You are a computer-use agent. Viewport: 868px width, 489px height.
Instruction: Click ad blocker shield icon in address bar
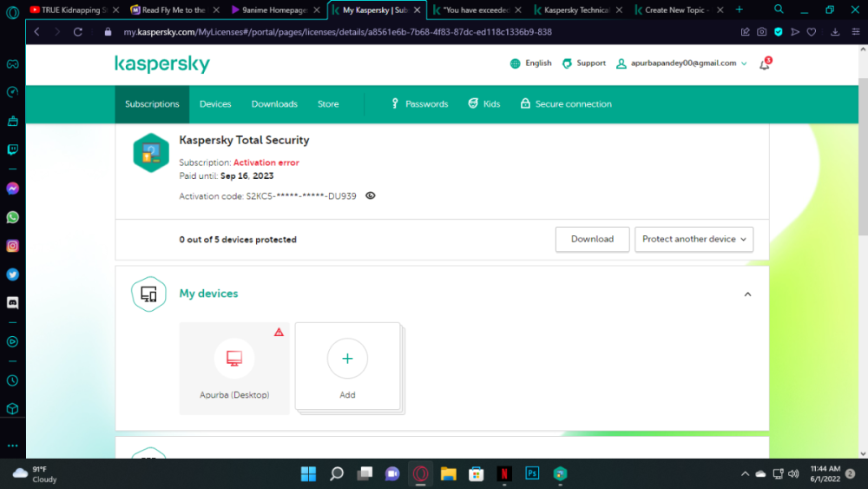click(x=779, y=32)
